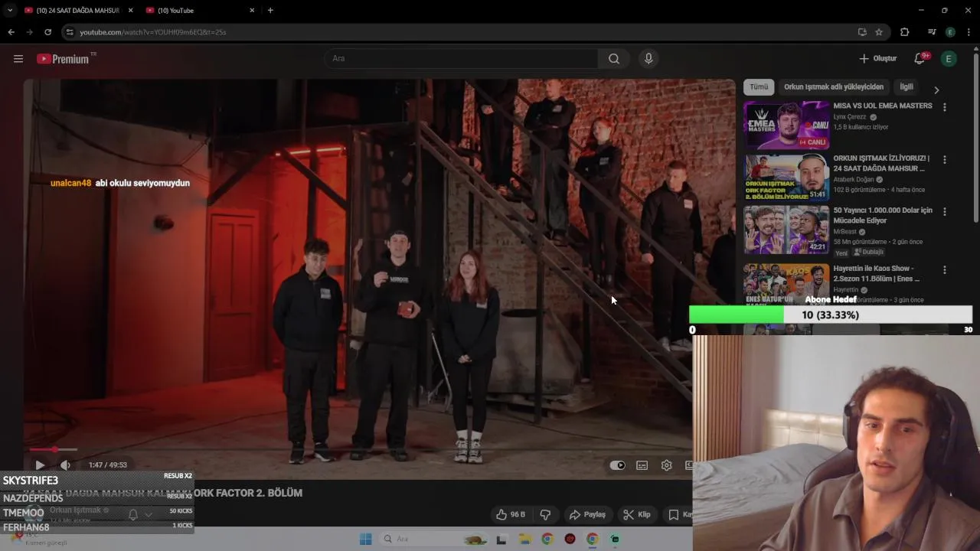Open options for 50 Yayıncı video
The width and height of the screenshot is (980, 551).
click(944, 212)
